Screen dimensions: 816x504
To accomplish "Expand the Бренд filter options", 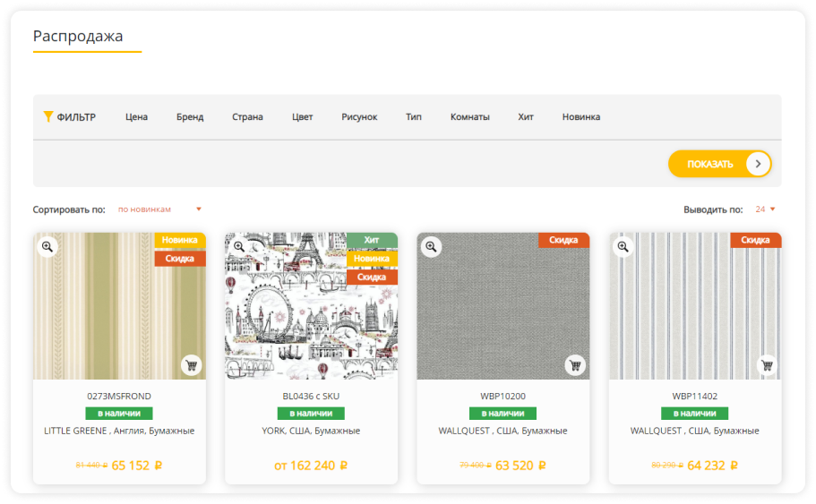I will click(x=190, y=117).
